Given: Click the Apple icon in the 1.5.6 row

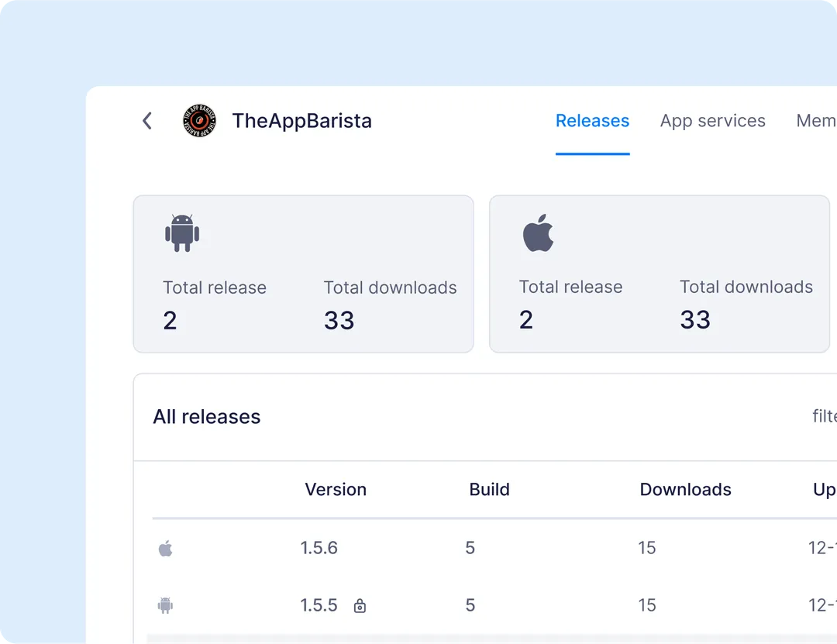Looking at the screenshot, I should 166,549.
